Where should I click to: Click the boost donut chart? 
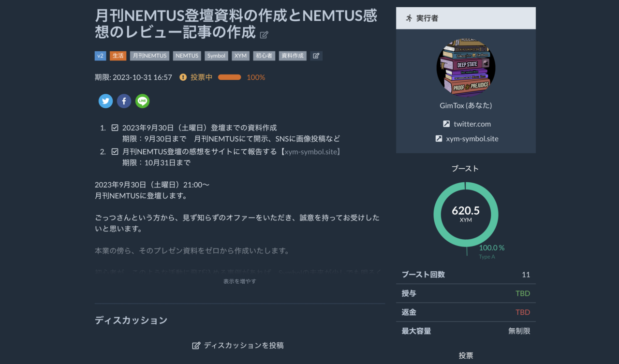tap(466, 214)
